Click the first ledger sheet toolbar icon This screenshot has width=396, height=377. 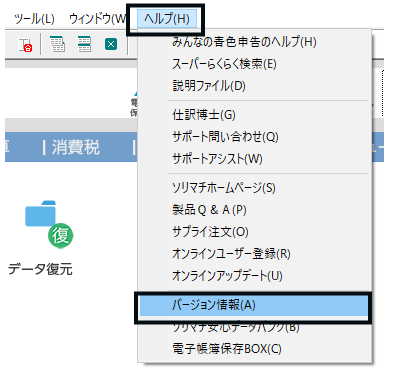tap(57, 44)
